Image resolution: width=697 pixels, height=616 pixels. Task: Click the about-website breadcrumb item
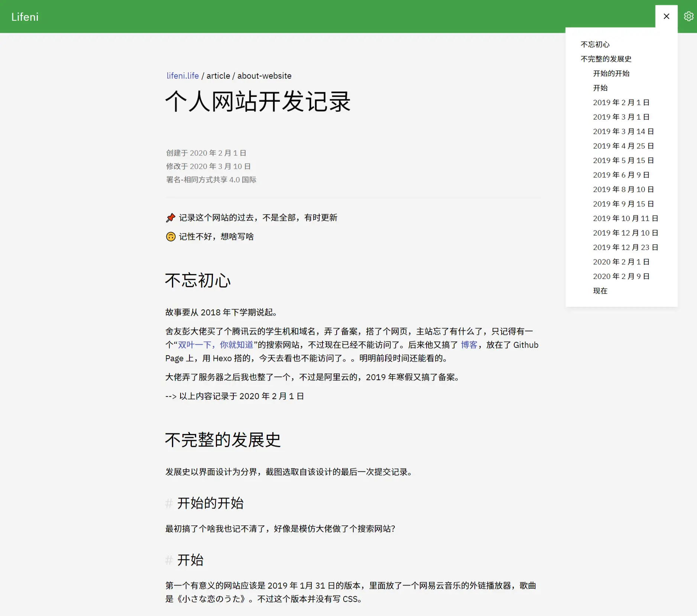pos(264,75)
